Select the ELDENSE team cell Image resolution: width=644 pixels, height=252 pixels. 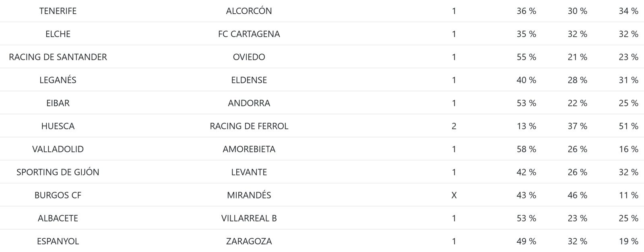[x=249, y=80]
